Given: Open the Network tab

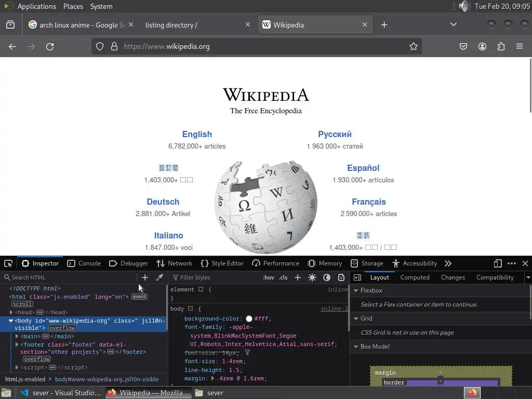Looking at the screenshot, I should point(175,263).
